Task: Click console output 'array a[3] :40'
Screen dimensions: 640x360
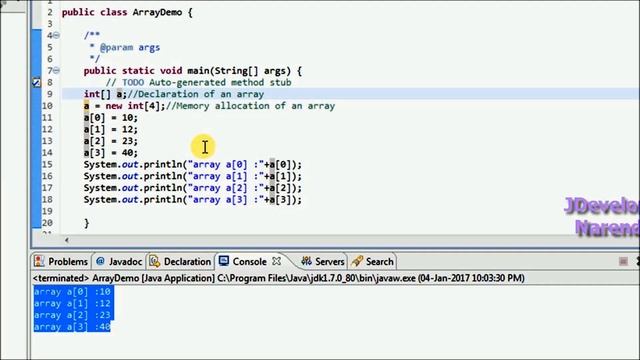Action: [x=72, y=327]
